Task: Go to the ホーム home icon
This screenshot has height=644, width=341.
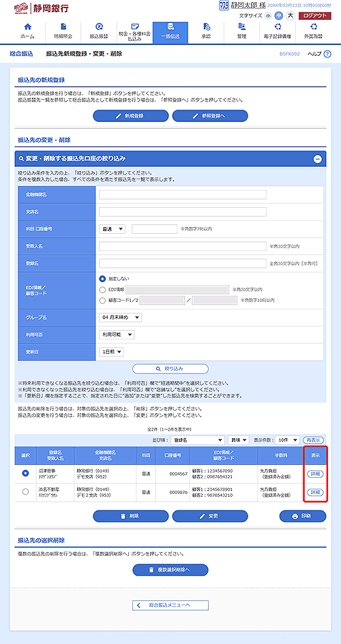Action: [x=27, y=27]
